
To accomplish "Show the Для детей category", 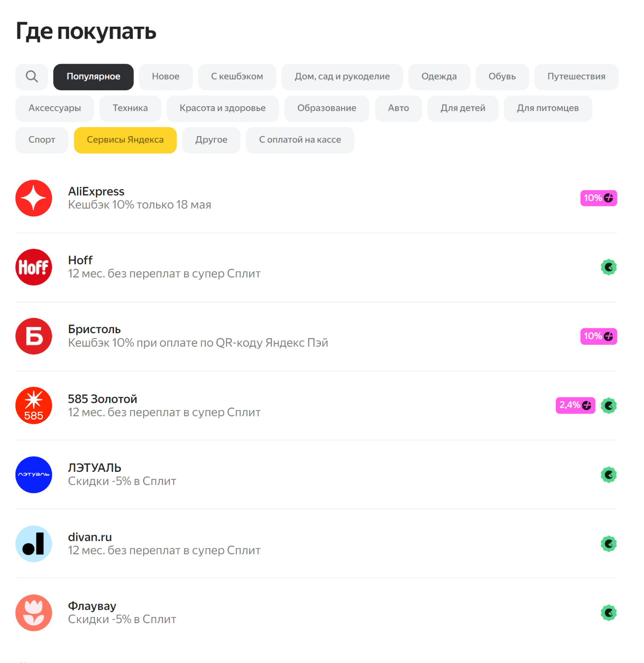I will click(463, 109).
